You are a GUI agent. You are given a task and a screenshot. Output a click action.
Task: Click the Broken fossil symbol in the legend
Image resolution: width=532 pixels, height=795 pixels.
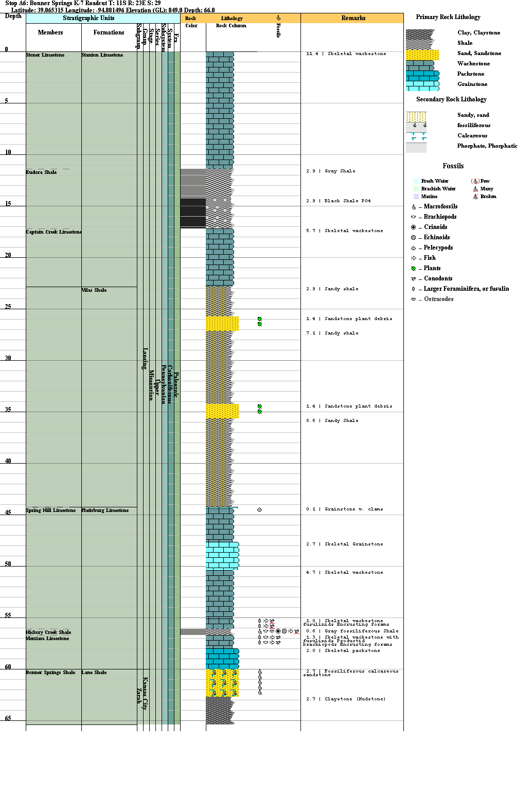point(475,197)
